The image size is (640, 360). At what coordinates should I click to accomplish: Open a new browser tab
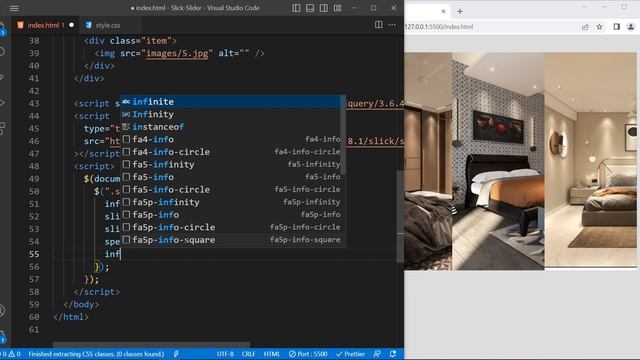(460, 11)
